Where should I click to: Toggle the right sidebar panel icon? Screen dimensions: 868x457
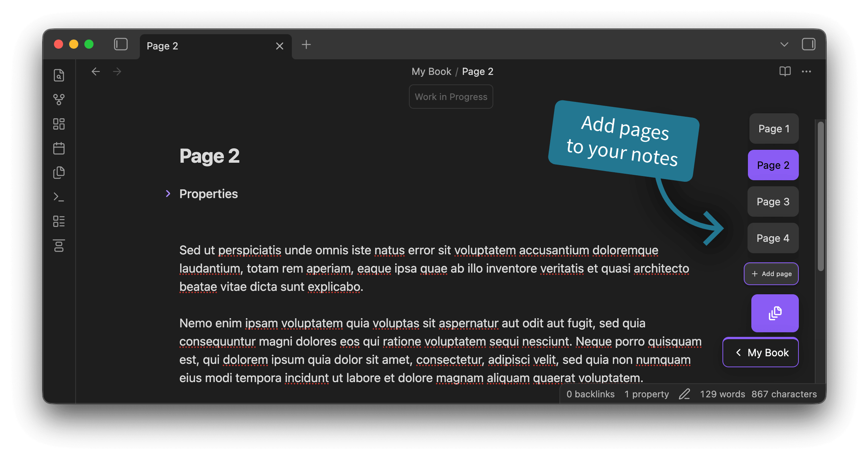click(x=808, y=44)
